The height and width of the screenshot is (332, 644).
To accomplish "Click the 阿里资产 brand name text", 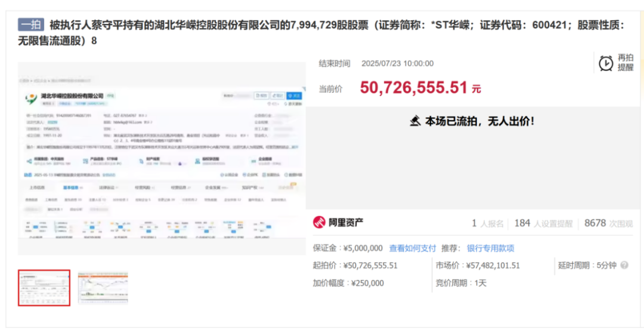I will coord(346,223).
